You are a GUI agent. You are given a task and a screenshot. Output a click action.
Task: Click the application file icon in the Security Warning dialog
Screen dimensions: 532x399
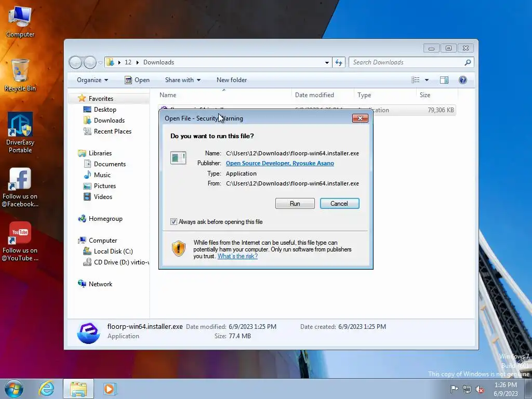178,158
